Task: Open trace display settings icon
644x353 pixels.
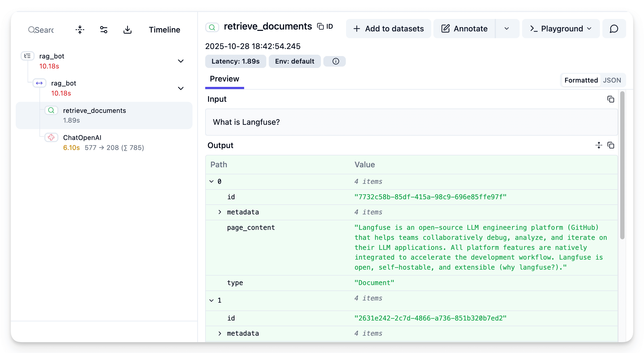Action: coord(104,30)
